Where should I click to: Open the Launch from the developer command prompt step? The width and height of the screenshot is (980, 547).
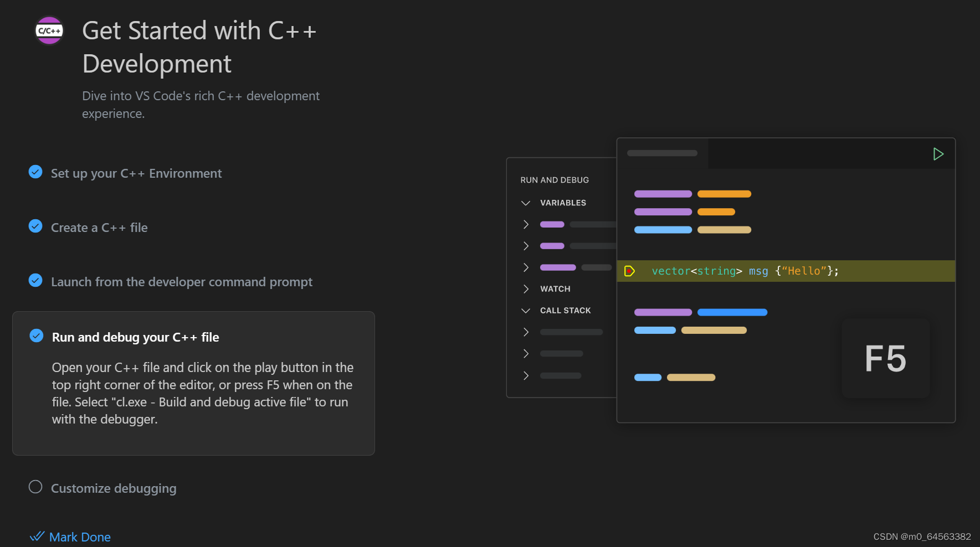click(x=182, y=282)
